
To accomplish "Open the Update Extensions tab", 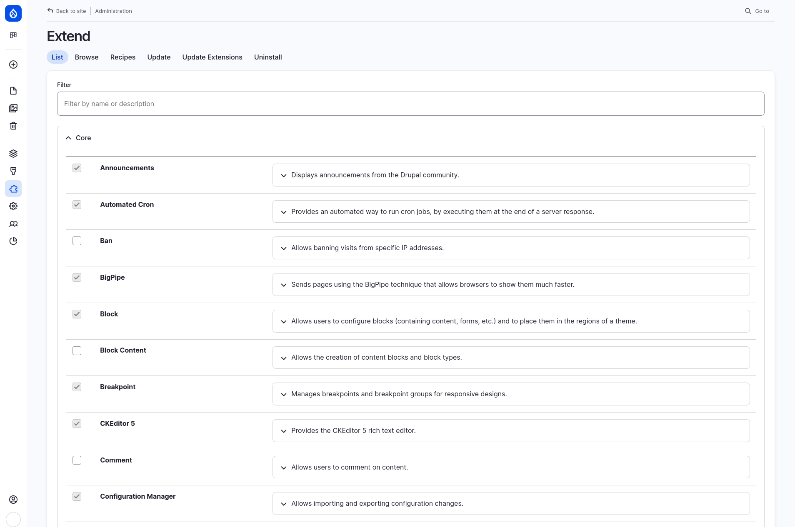I will [x=212, y=57].
